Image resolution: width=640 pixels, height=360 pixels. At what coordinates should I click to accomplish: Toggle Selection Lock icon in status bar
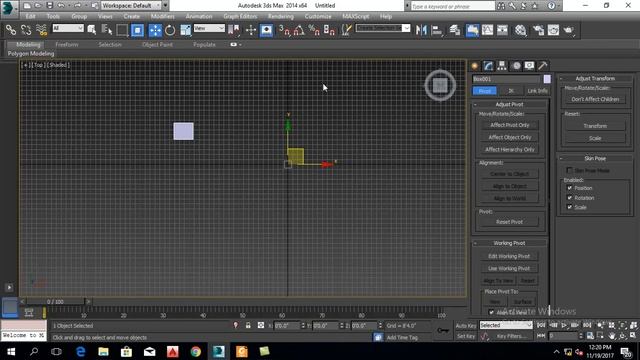click(x=248, y=325)
